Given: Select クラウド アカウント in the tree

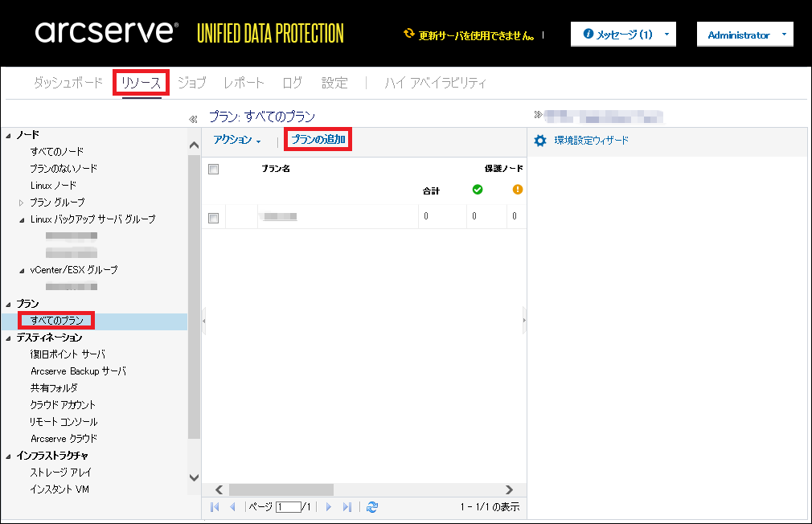Looking at the screenshot, I should pyautogui.click(x=63, y=405).
